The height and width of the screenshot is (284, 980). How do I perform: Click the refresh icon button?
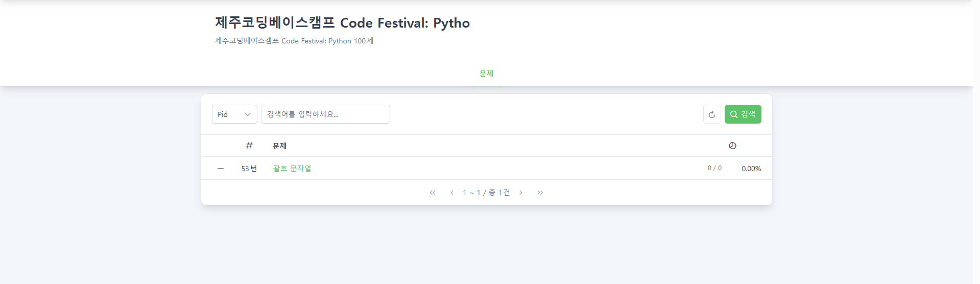(712, 114)
